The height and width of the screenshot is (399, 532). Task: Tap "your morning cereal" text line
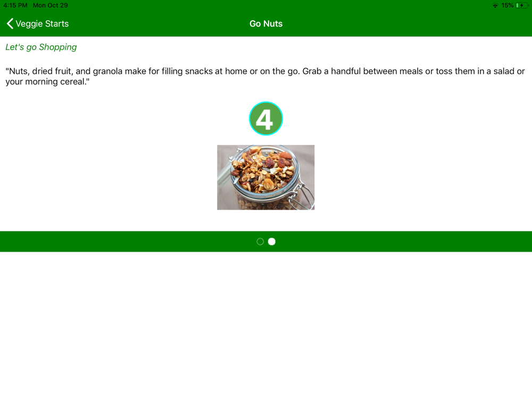click(x=47, y=82)
